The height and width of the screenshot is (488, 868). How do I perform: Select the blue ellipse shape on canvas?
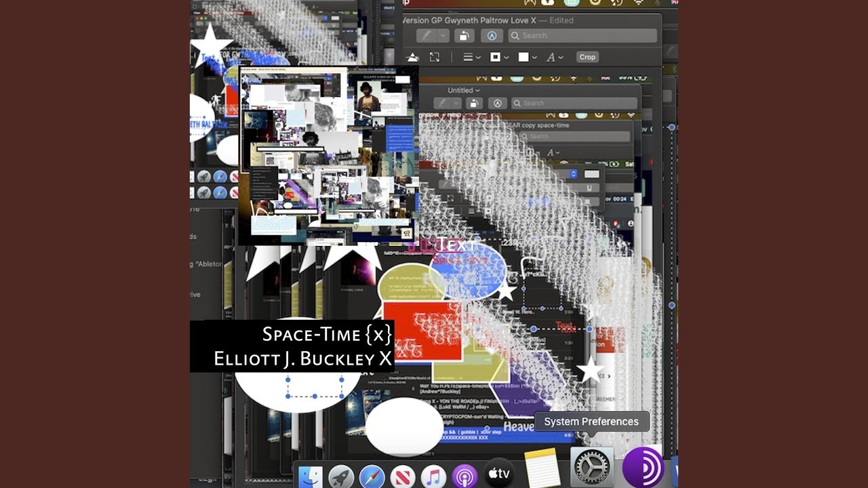[469, 271]
